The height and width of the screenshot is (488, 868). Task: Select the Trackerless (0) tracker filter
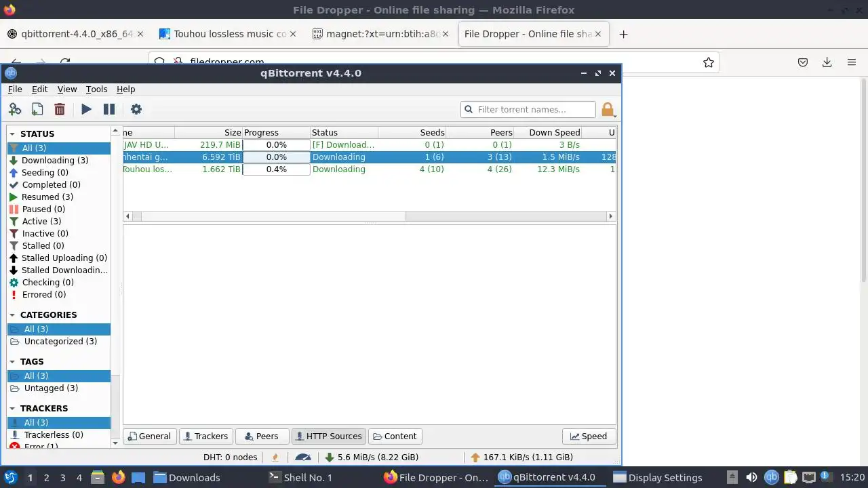point(58,435)
